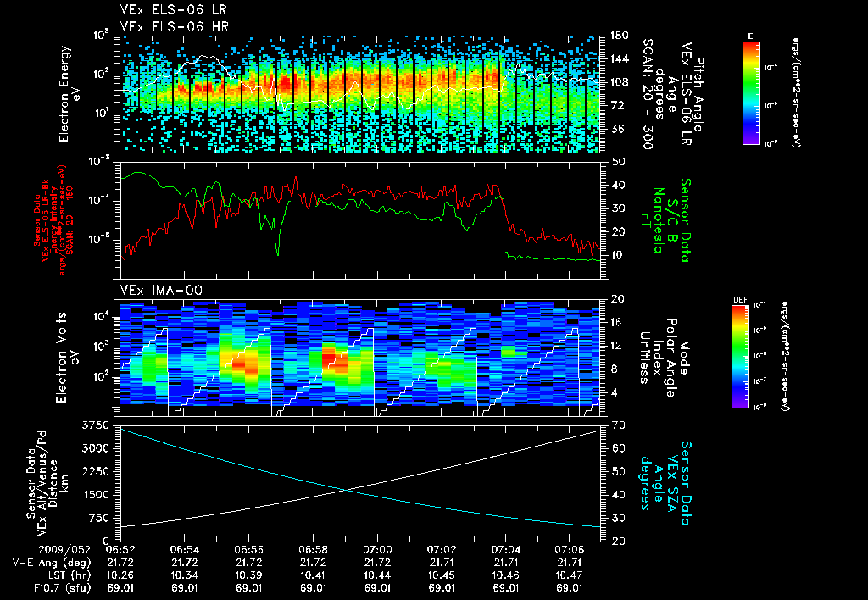Screen dimensions: 868x600
Task: Click the '2009/052' date label
Action: (x=64, y=550)
